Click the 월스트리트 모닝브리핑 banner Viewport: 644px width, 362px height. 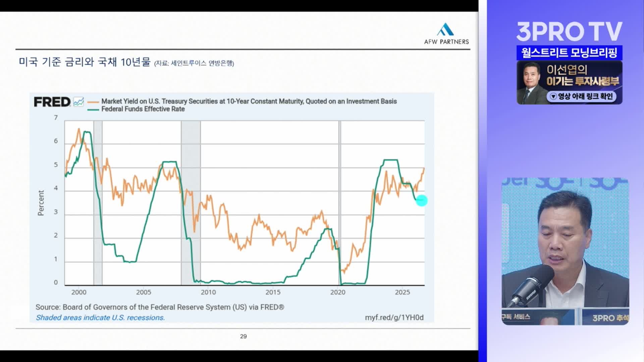pos(569,53)
